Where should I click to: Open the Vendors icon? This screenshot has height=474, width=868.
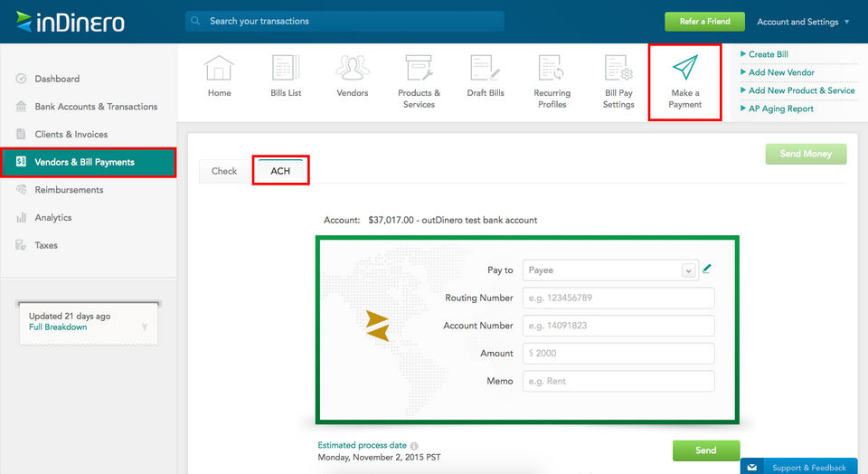[x=352, y=68]
